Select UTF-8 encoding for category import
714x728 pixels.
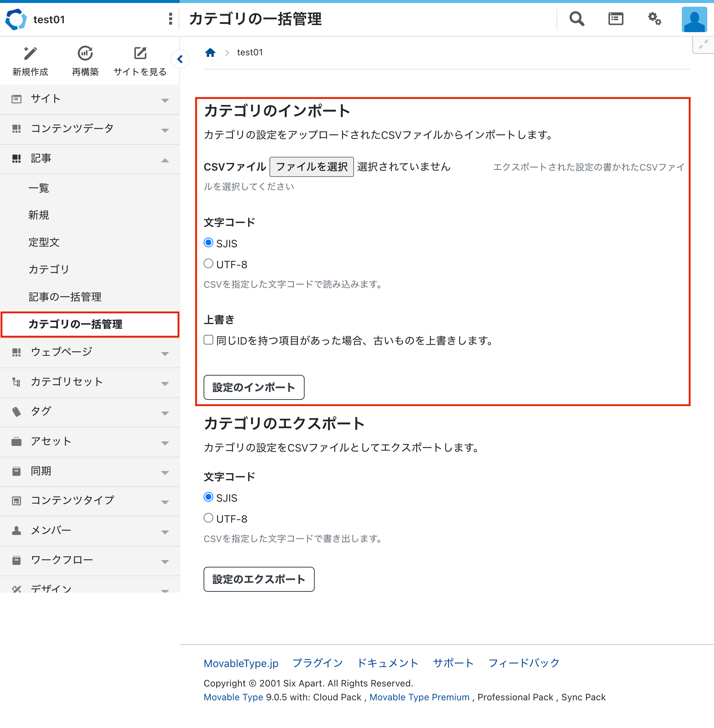click(208, 264)
